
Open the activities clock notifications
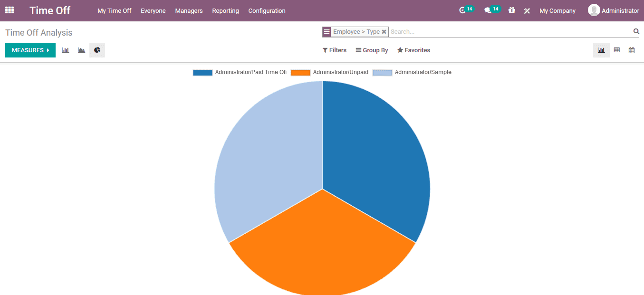(463, 10)
